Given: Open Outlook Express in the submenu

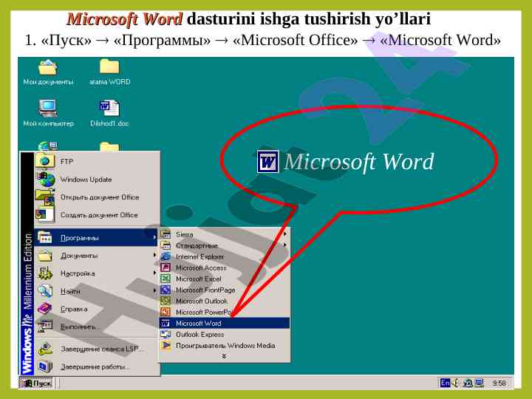Looking at the screenshot, I should coord(199,335).
